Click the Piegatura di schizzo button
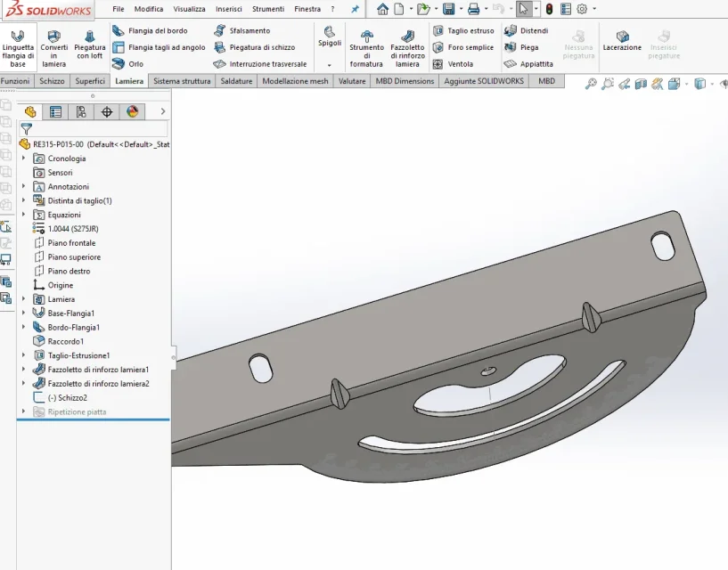 point(255,47)
